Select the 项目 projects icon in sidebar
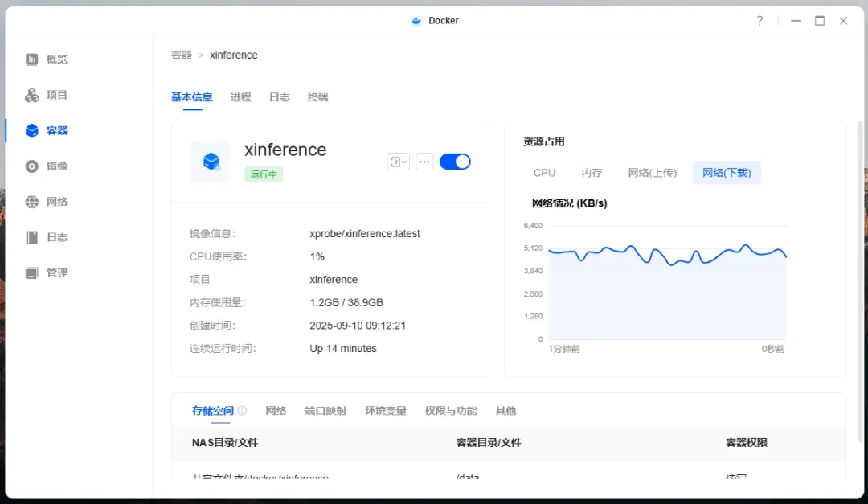 32,96
